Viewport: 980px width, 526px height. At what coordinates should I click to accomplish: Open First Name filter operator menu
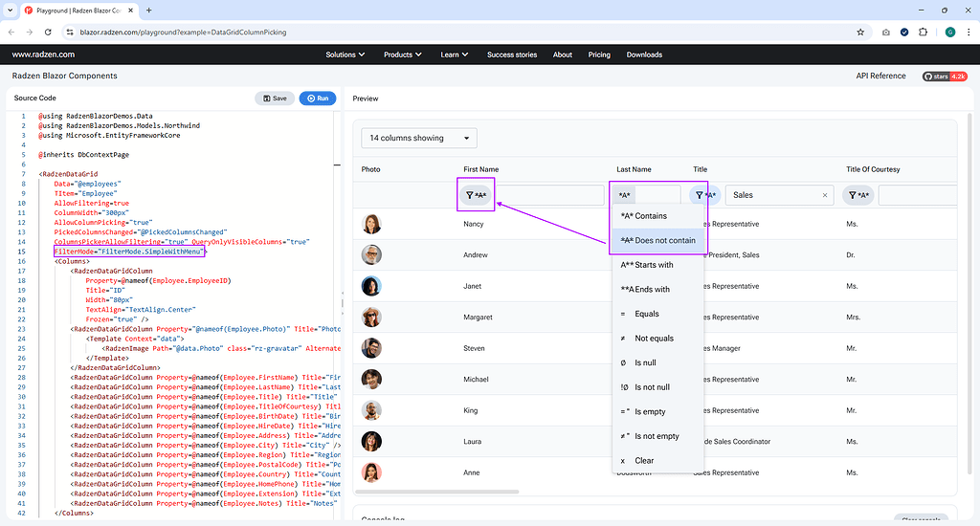coord(476,195)
